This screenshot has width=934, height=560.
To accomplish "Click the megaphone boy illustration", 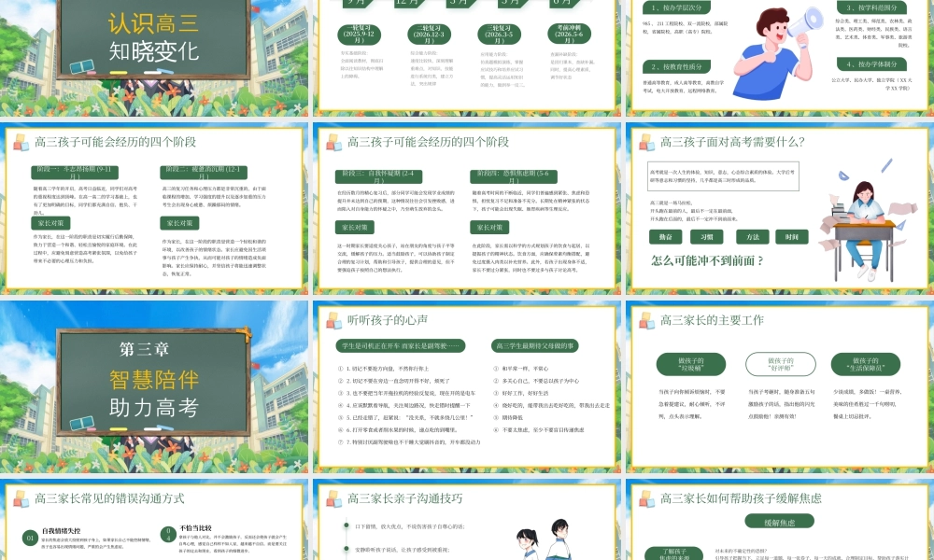I will tap(777, 51).
